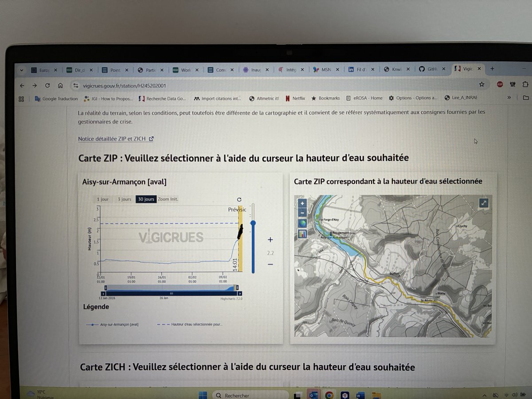Switch to the Netflix bookmark
This screenshot has height=399, width=532.
295,98
